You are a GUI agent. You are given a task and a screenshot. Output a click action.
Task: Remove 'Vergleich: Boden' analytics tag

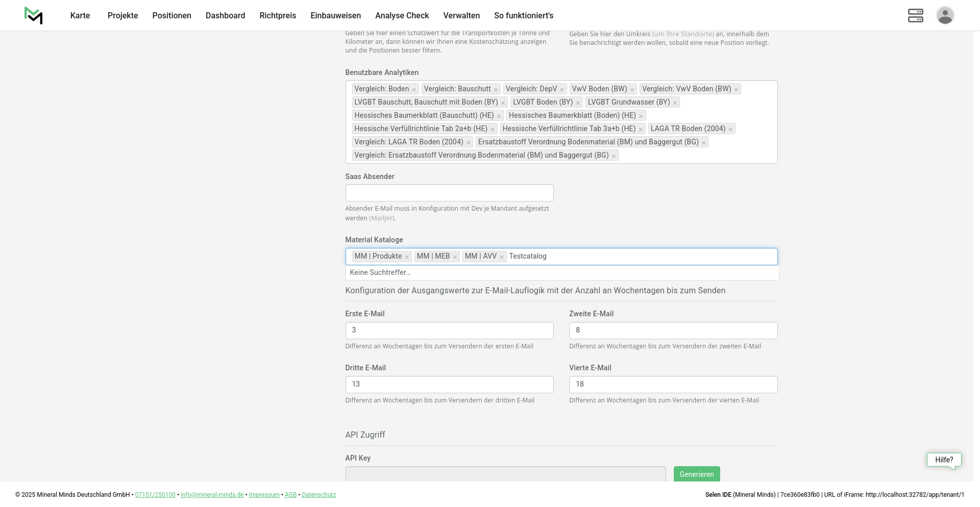click(x=414, y=90)
